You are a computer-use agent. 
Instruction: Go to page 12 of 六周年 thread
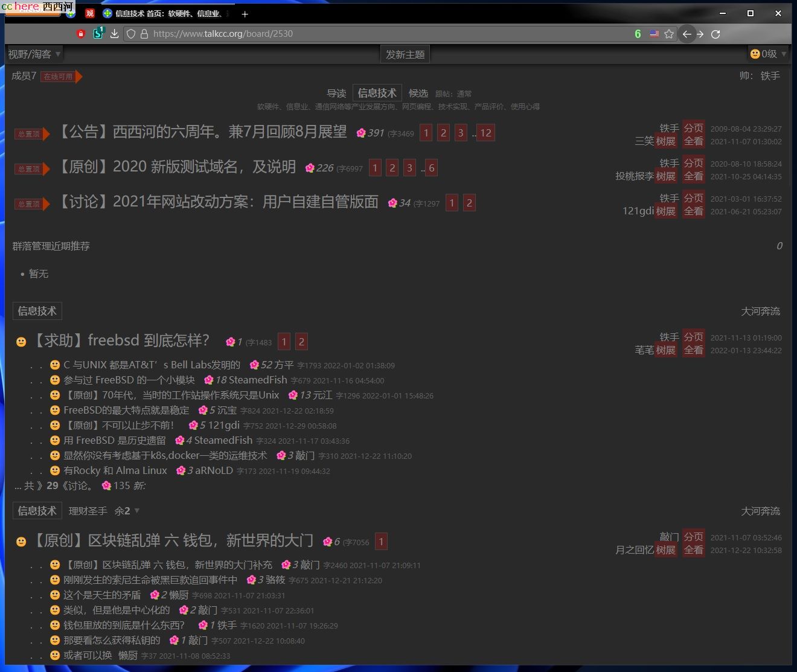[x=485, y=133]
